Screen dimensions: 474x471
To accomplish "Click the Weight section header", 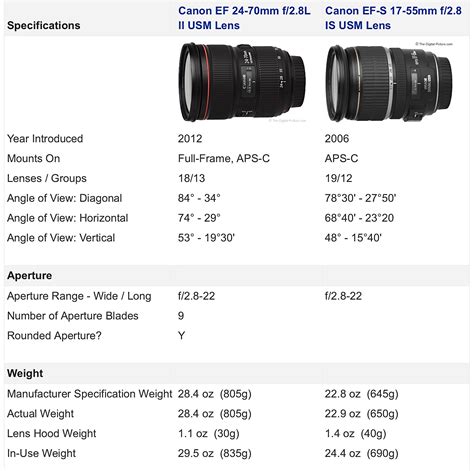I will [x=25, y=373].
